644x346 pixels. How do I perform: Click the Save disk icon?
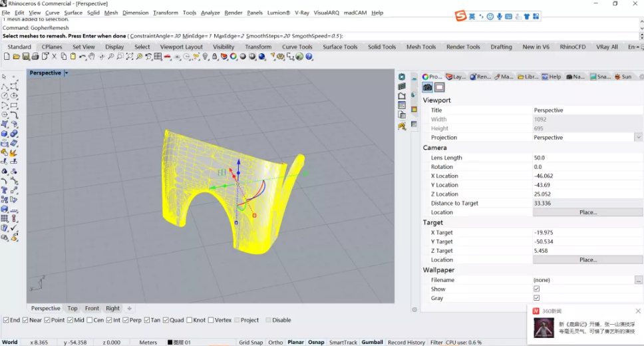pos(26,57)
